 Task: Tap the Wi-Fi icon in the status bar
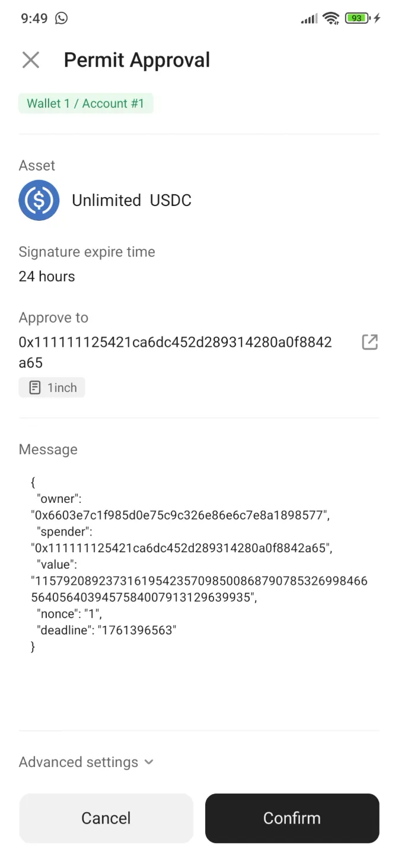click(331, 18)
